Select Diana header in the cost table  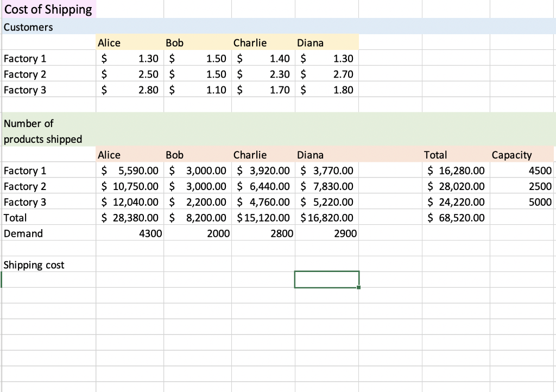coord(327,42)
